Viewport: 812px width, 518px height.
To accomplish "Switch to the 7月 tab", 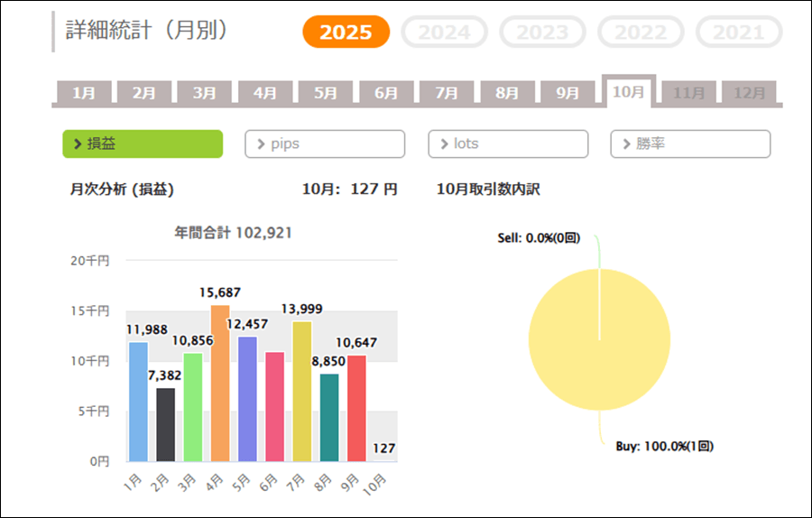I will pyautogui.click(x=447, y=93).
